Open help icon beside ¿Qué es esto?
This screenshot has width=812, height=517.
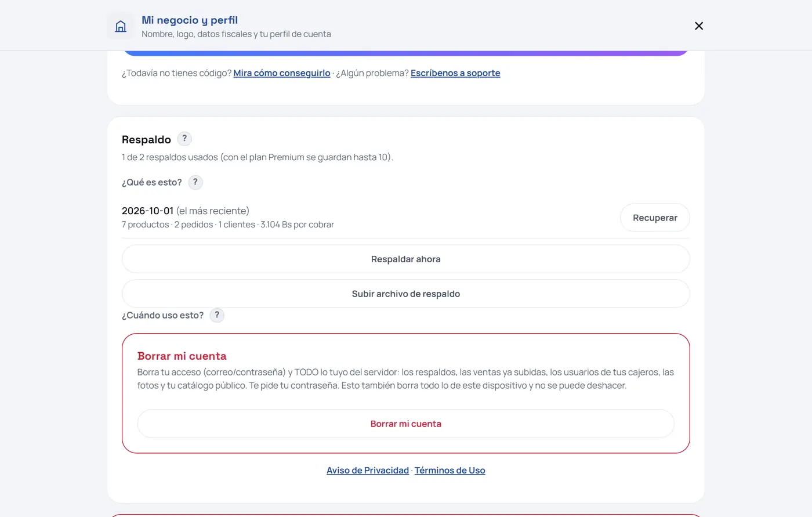point(195,182)
